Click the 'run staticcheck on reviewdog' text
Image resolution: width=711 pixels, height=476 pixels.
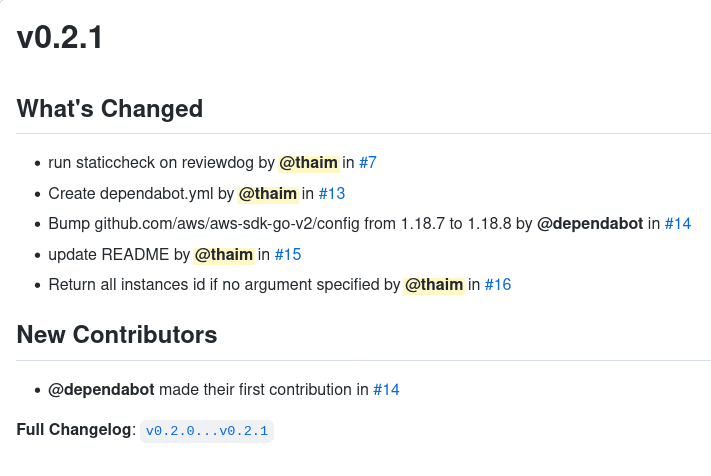click(151, 163)
